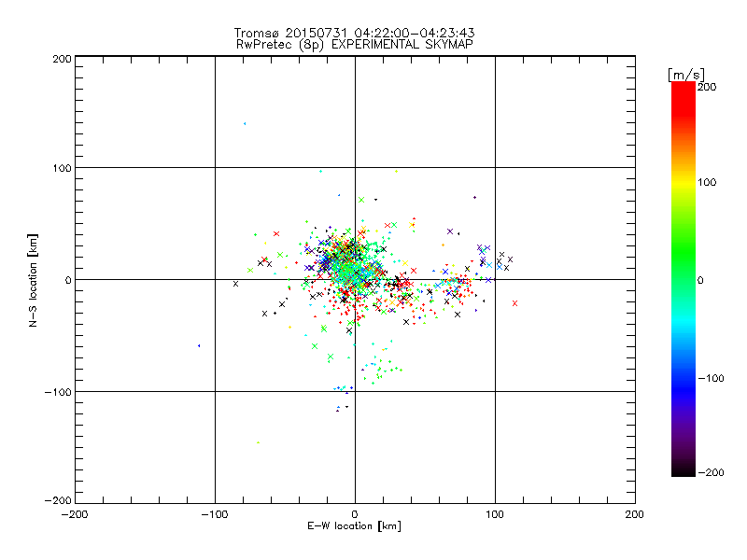
Task: Click the x-axis tick label '200'
Action: pos(635,515)
